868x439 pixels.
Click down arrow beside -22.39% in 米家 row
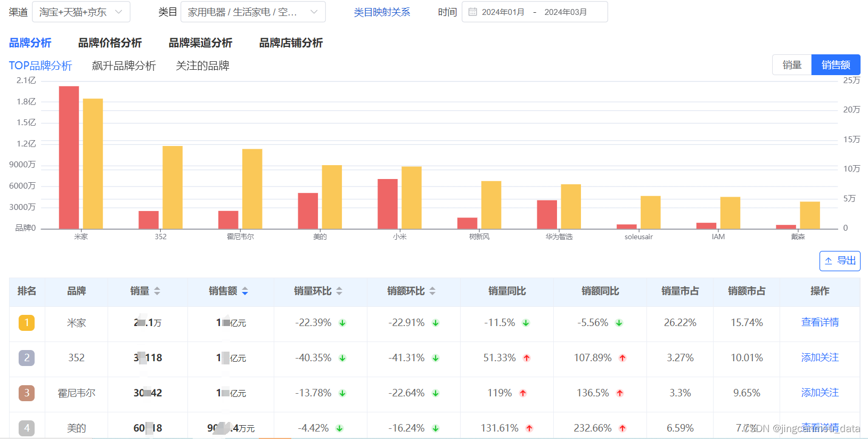(342, 323)
